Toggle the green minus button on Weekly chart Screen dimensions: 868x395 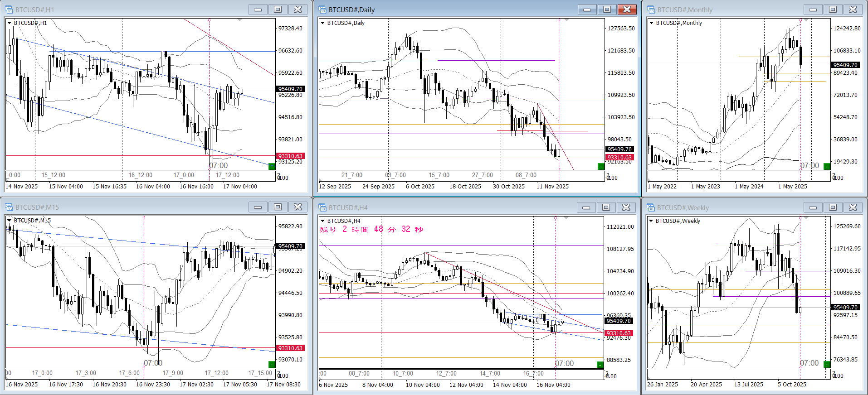[827, 364]
